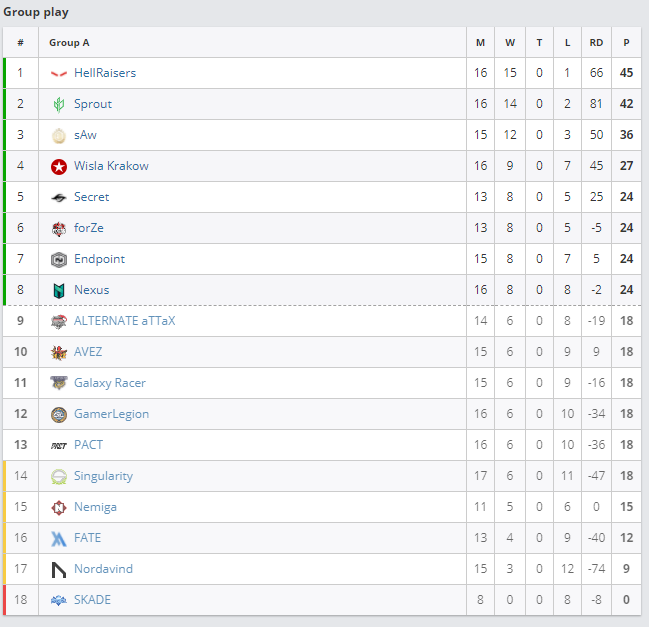
Task: Click the PACT team name
Action: pos(88,445)
